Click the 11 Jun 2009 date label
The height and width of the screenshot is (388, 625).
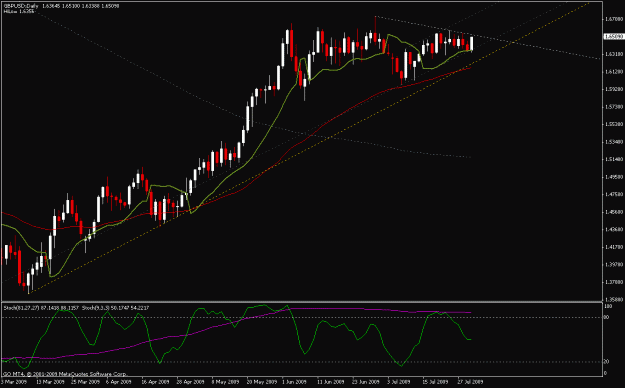click(330, 382)
